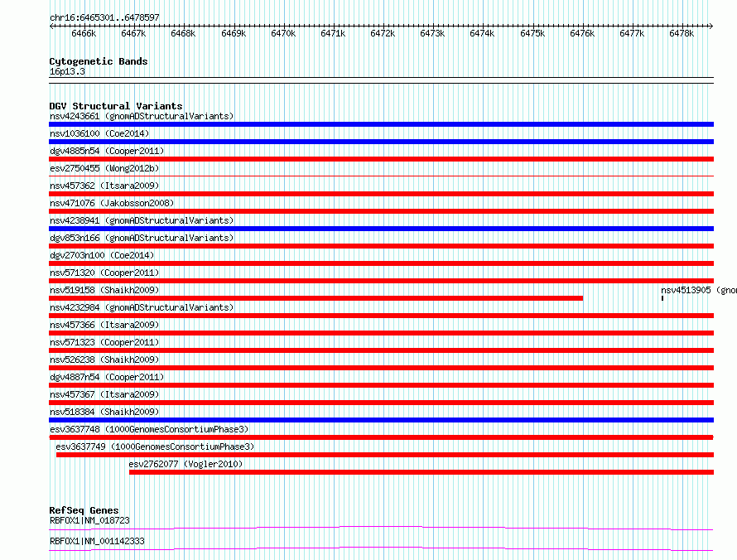Open RBFOX1|NM_001142333 gene label
Screen dimensions: 737x560
click(x=97, y=541)
